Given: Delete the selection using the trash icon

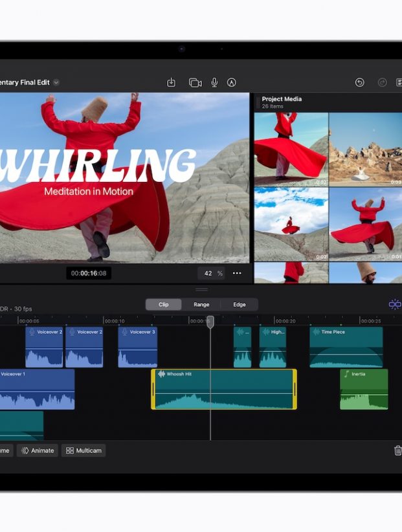Looking at the screenshot, I should 397,450.
